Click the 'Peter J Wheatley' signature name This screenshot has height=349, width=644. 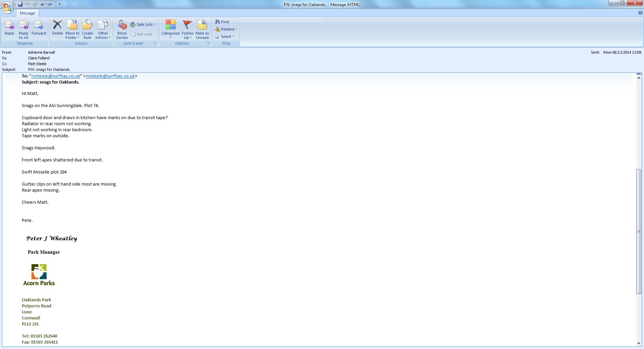click(x=52, y=239)
